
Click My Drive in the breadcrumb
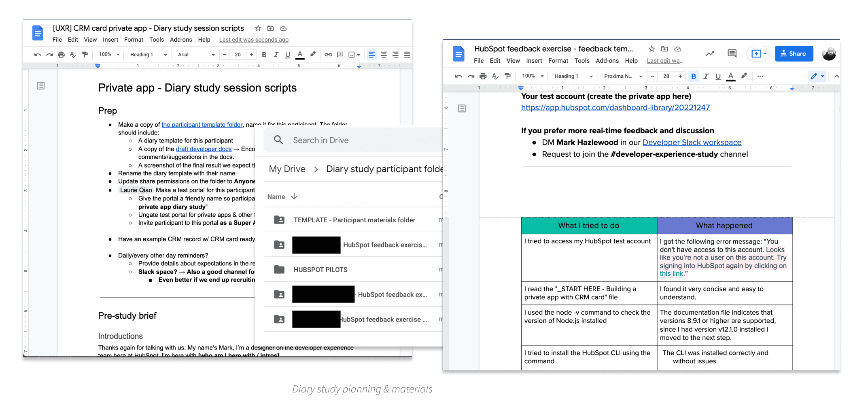tap(287, 169)
